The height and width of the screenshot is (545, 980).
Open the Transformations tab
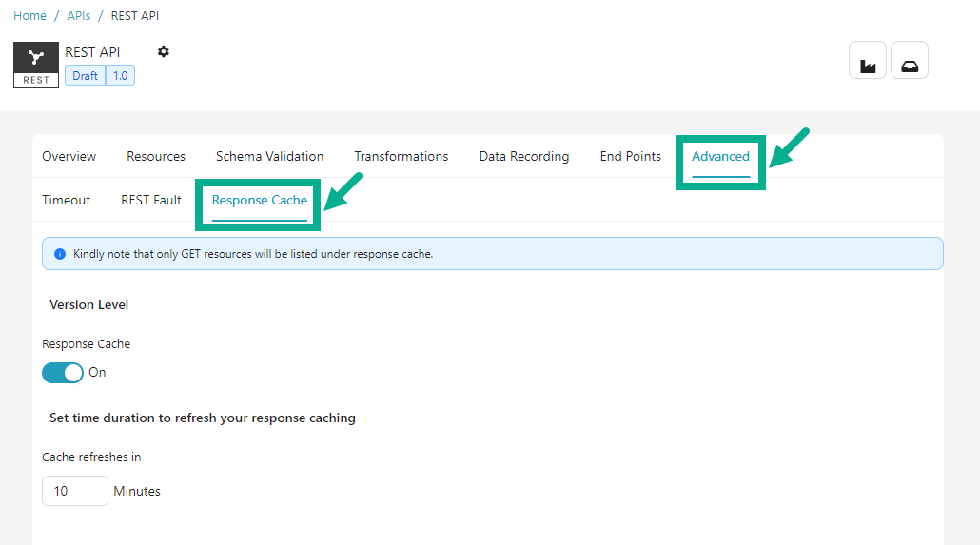[401, 156]
